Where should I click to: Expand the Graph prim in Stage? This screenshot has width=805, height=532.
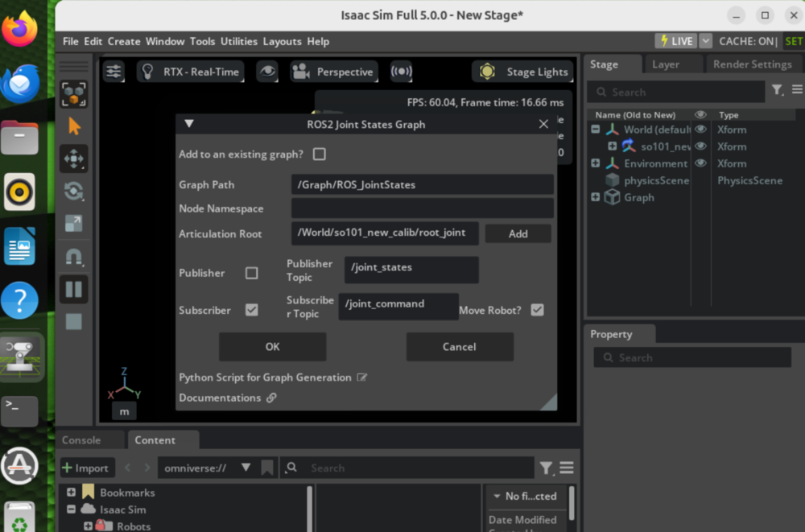596,197
